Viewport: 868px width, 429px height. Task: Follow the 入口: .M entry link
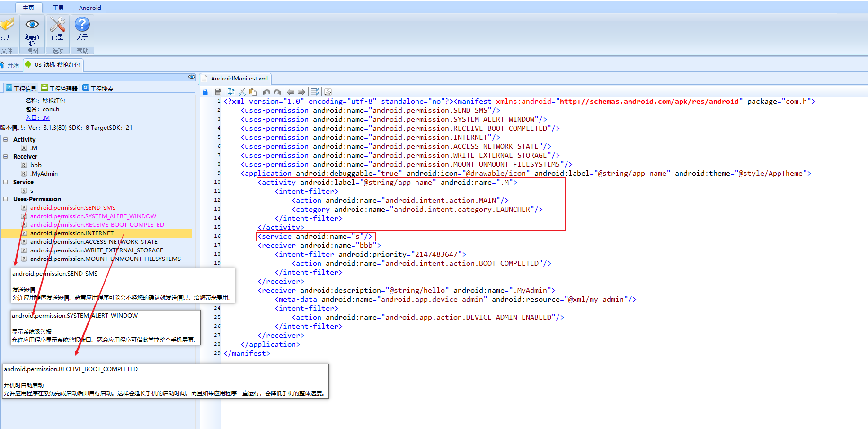click(37, 118)
